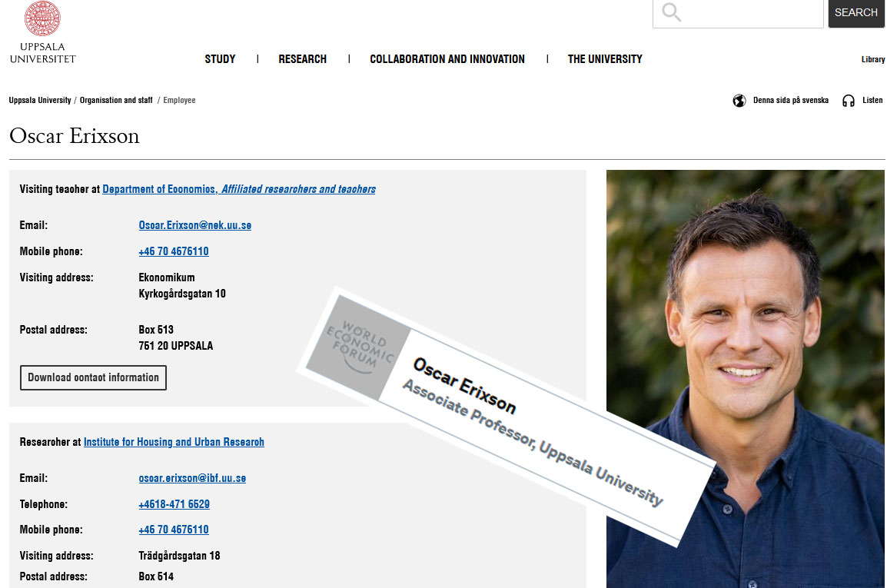This screenshot has width=887, height=588.
Task: Click Oscar Erixson's profile photo
Action: [745, 379]
